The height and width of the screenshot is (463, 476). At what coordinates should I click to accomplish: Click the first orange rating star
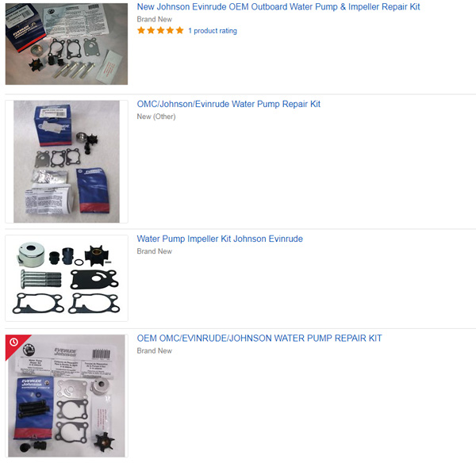click(x=141, y=30)
